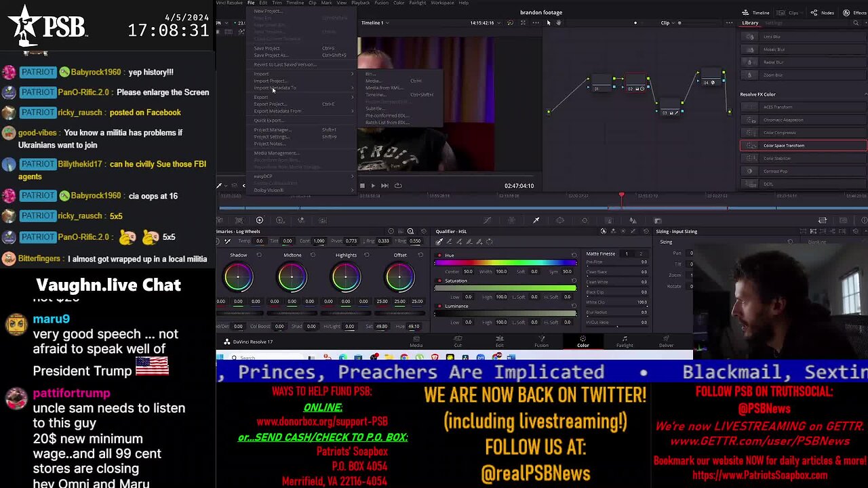The height and width of the screenshot is (488, 868).
Task: Open the Clip mode dropdown in node editor
Action: point(668,23)
